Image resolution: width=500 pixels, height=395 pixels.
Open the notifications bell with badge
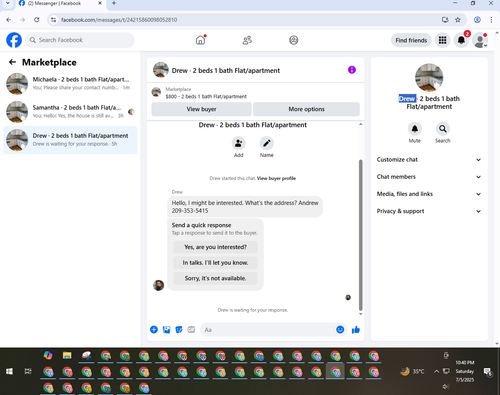[461, 40]
